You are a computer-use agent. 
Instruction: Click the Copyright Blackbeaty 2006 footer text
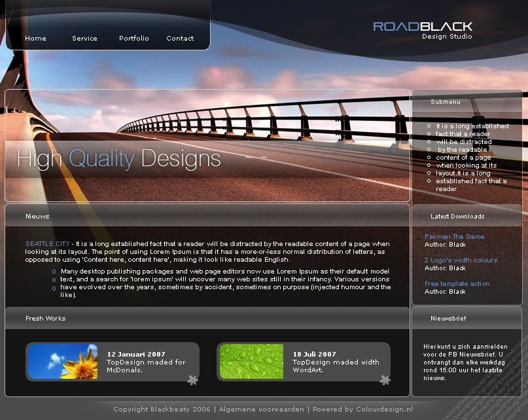pos(162,410)
